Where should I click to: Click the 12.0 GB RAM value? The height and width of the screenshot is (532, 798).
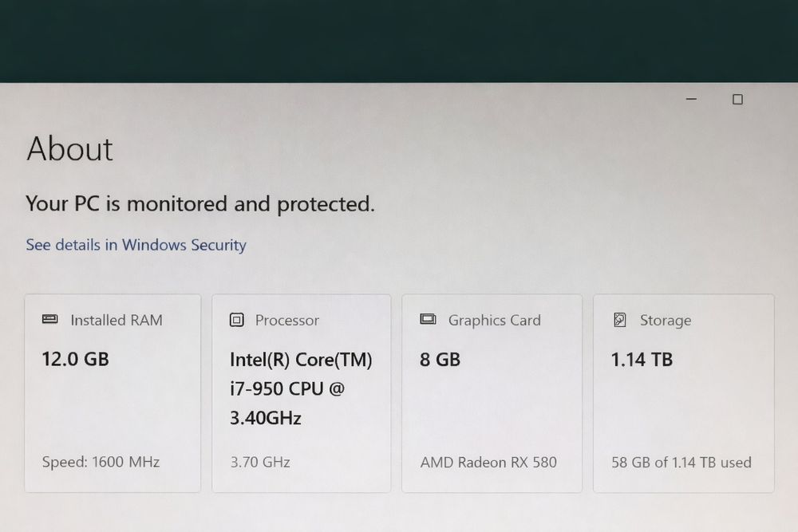coord(75,358)
